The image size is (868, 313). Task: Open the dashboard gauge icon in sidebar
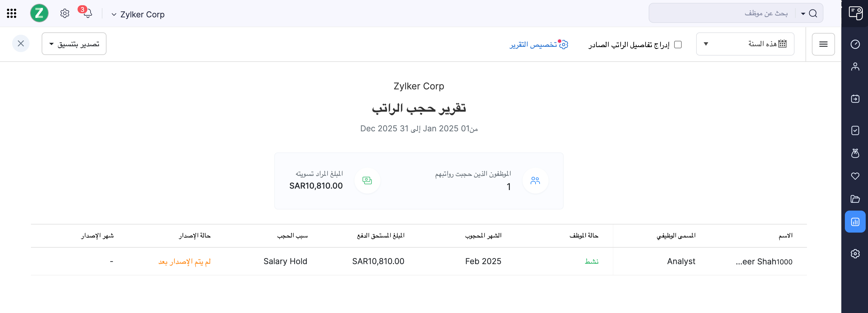tap(855, 44)
